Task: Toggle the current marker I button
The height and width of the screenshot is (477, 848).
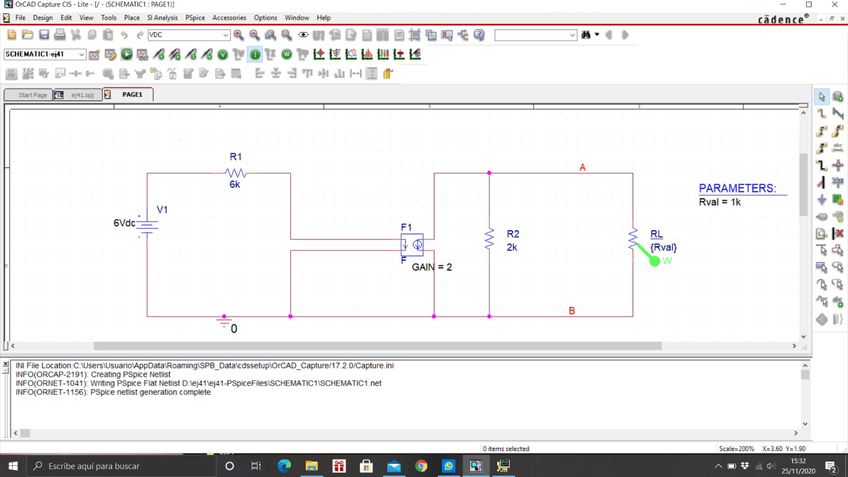Action: [255, 54]
